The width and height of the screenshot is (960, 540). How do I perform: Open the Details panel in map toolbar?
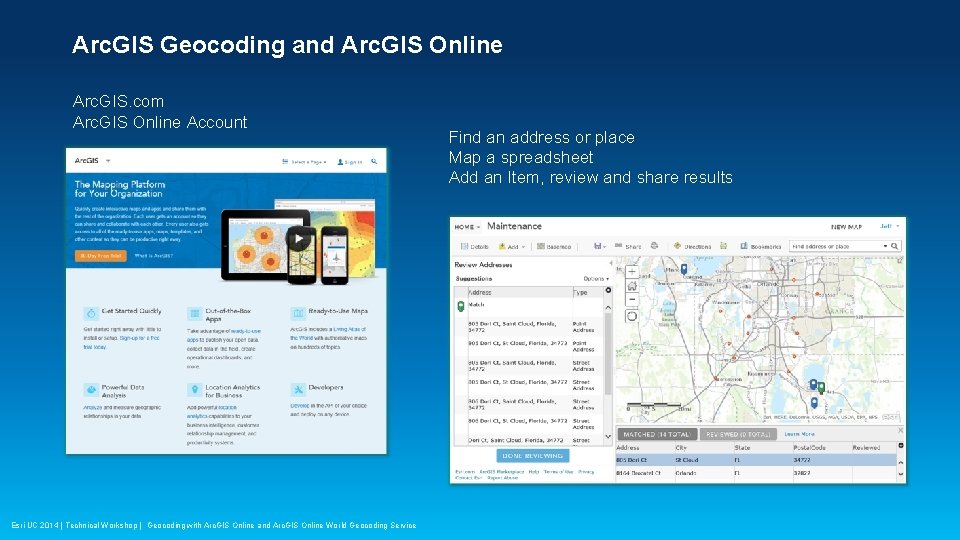(x=474, y=246)
